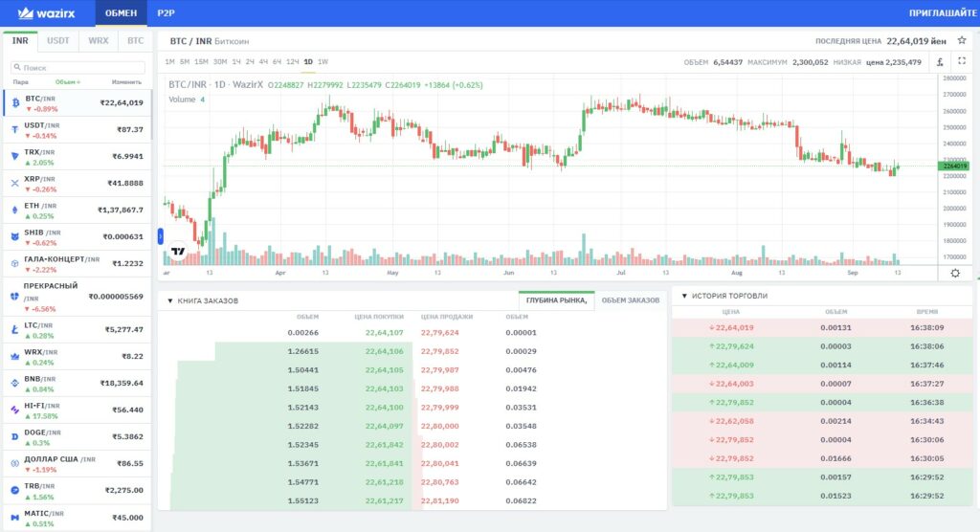Set chart interval to 1M
The height and width of the screenshot is (532, 980).
(x=169, y=62)
